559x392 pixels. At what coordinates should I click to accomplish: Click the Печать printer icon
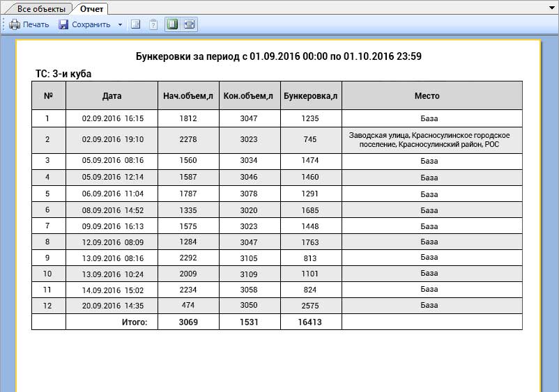tap(15, 24)
